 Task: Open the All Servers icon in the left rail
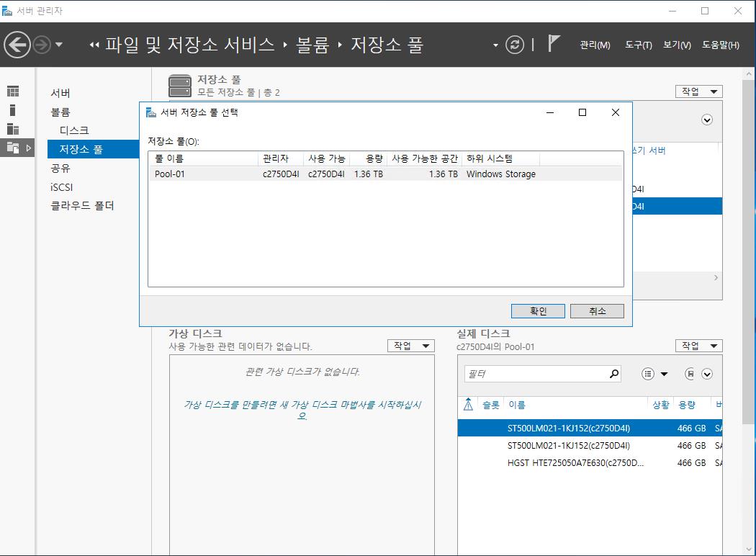[x=13, y=129]
